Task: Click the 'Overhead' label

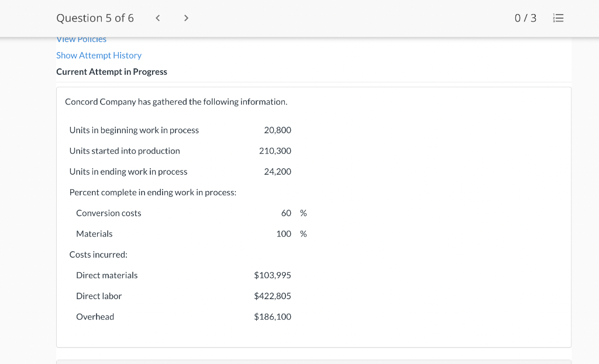Action: 95,317
